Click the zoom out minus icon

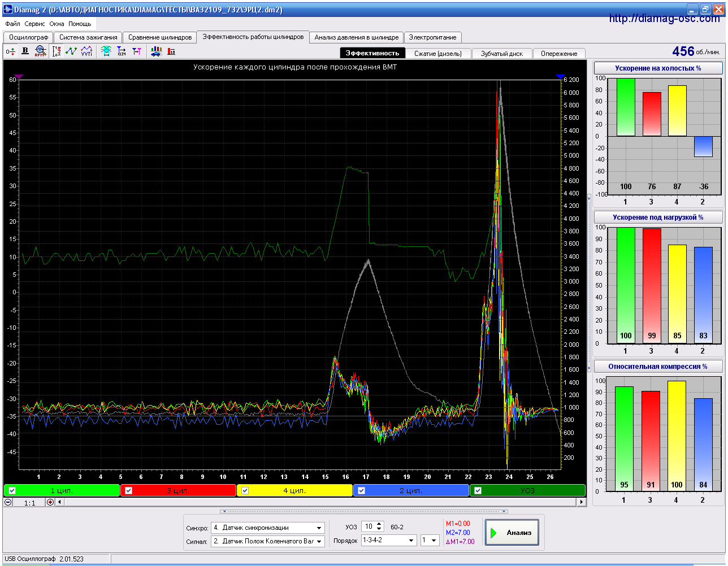pyautogui.click(x=8, y=502)
